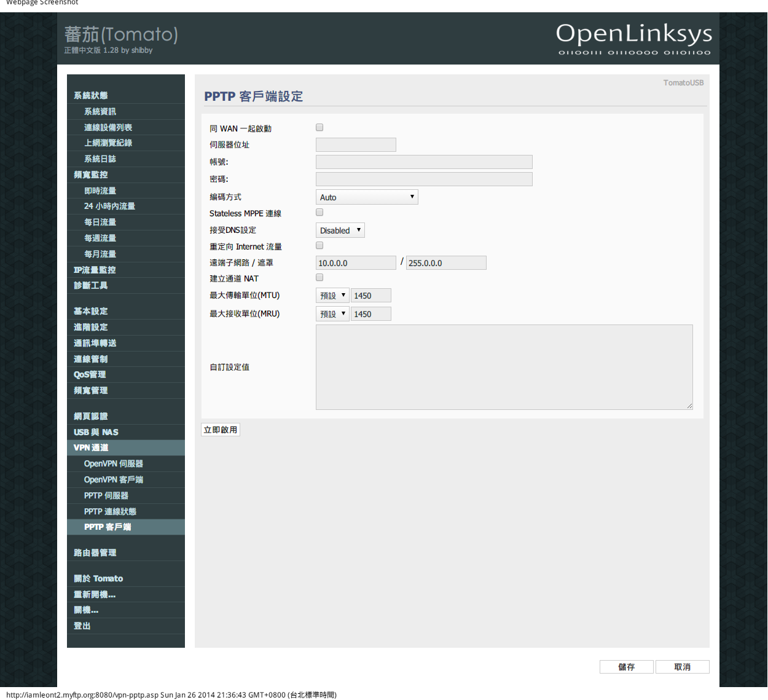Enable 建立通道 NAT checkbox
The image size is (768, 700).
[x=319, y=278]
